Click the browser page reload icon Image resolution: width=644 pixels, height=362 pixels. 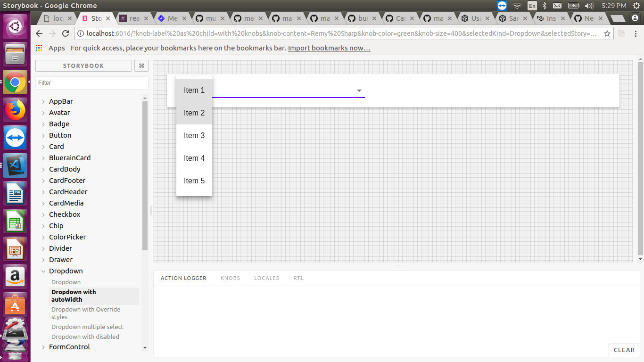point(66,33)
